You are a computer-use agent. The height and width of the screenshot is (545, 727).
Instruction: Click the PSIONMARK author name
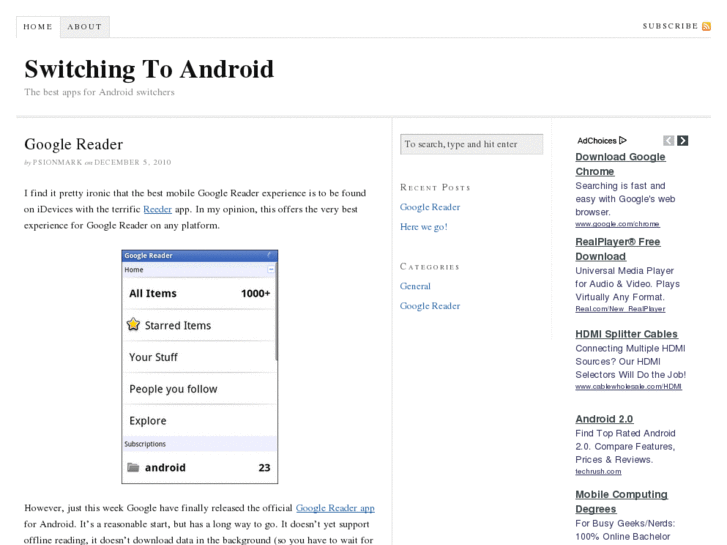pyautogui.click(x=57, y=162)
